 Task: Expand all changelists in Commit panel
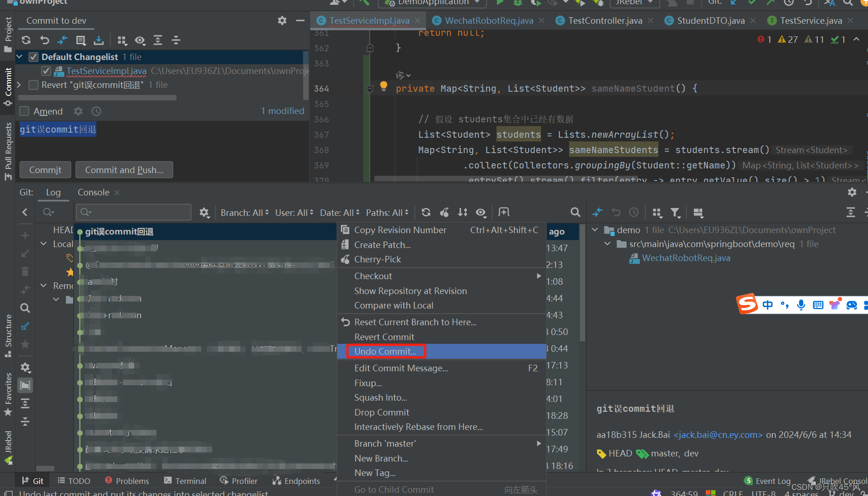click(x=158, y=40)
